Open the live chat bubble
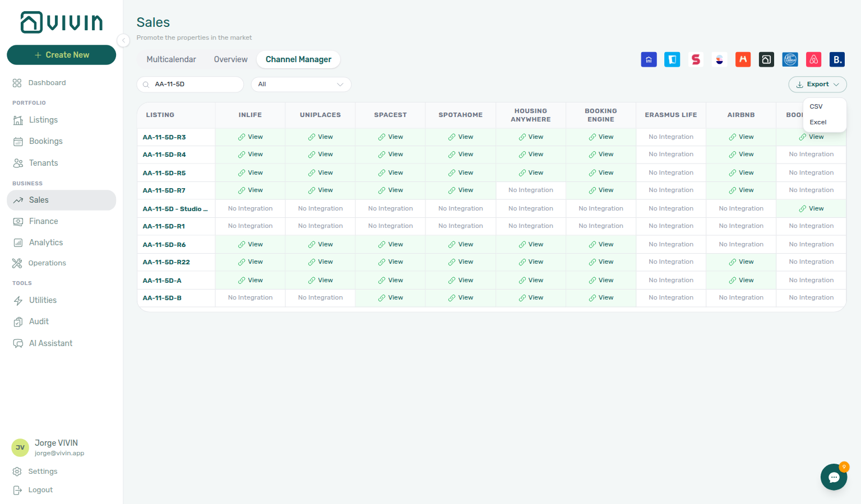Viewport: 861px width, 504px height. pyautogui.click(x=834, y=477)
